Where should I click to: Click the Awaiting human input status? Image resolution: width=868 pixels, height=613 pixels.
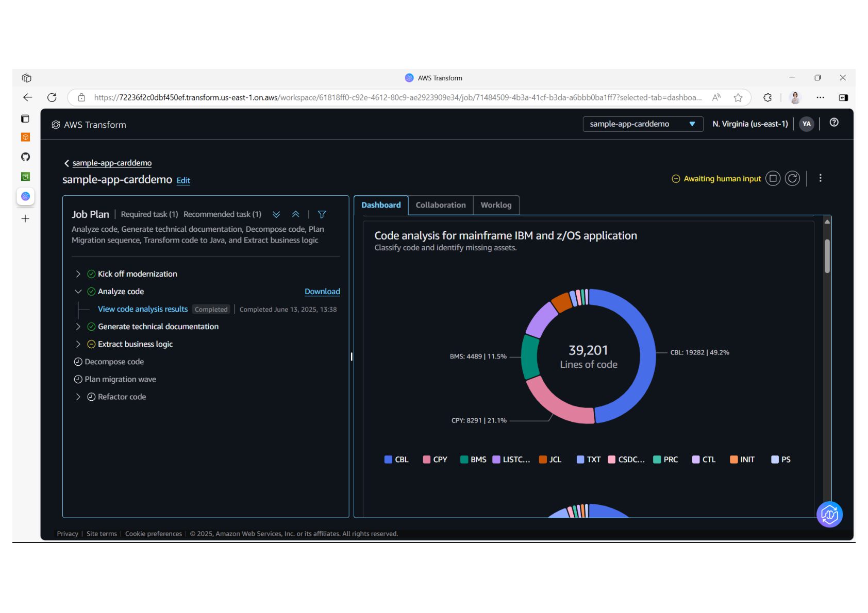716,179
